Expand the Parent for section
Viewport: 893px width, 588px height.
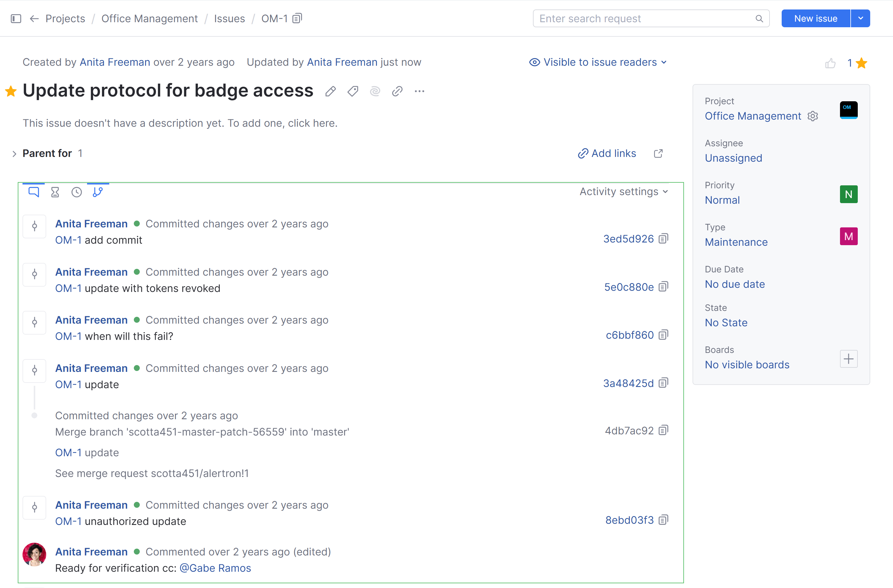click(x=14, y=153)
